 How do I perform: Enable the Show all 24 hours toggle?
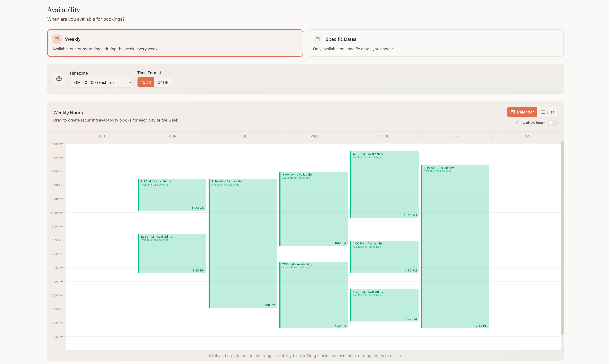(552, 123)
